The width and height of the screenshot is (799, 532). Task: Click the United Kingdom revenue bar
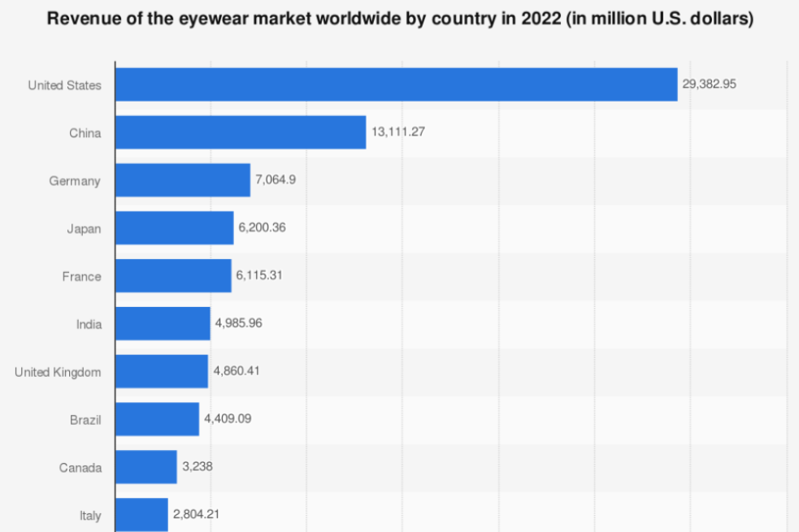click(162, 372)
